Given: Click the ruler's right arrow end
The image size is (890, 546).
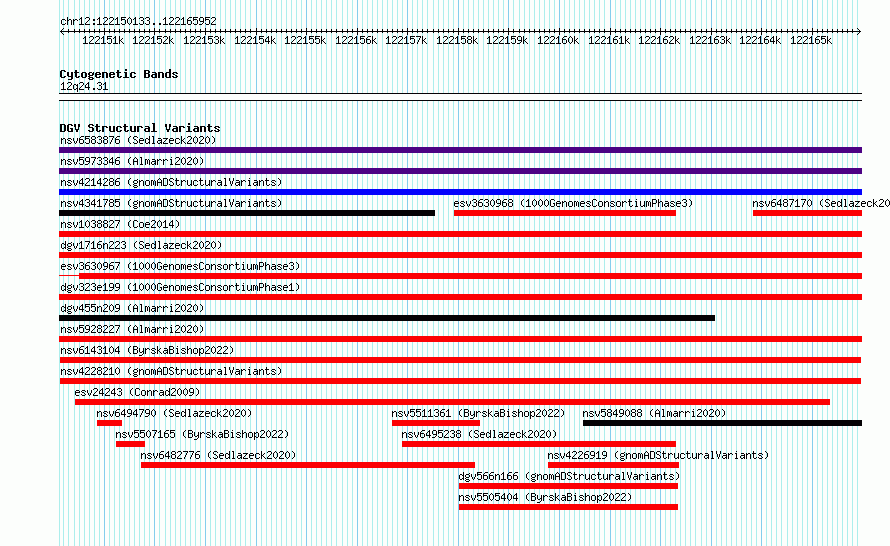Looking at the screenshot, I should [x=859, y=32].
